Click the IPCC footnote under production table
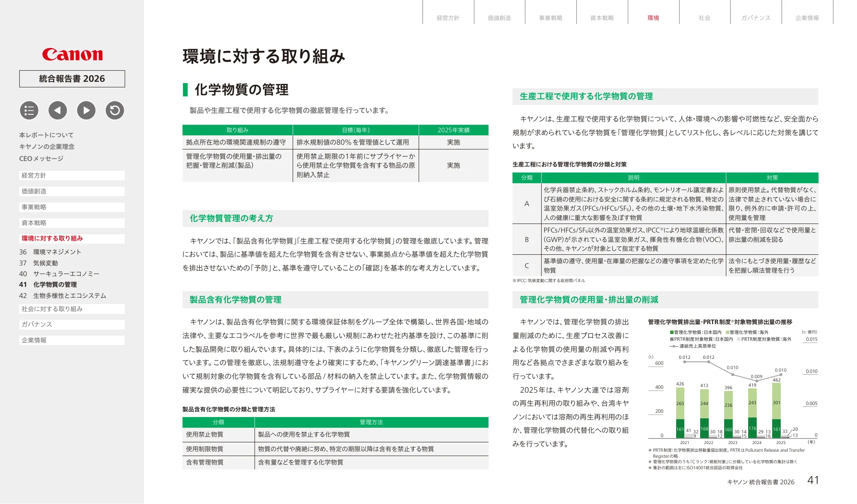The image size is (857, 504). (548, 281)
